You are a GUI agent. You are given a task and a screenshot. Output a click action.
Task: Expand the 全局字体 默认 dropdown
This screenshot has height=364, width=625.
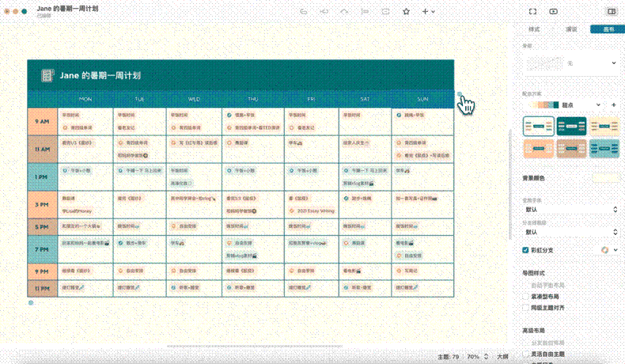(570, 210)
